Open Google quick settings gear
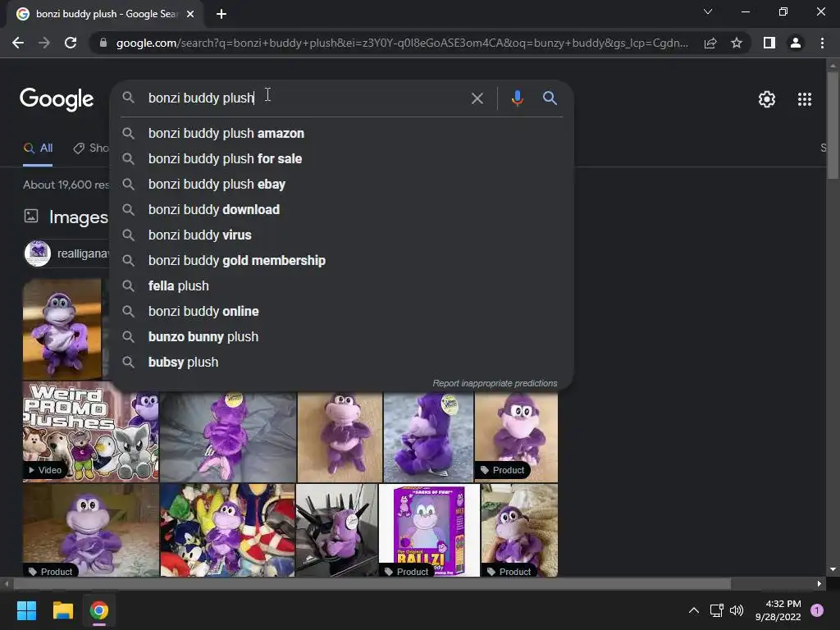This screenshot has height=630, width=840. tap(767, 99)
